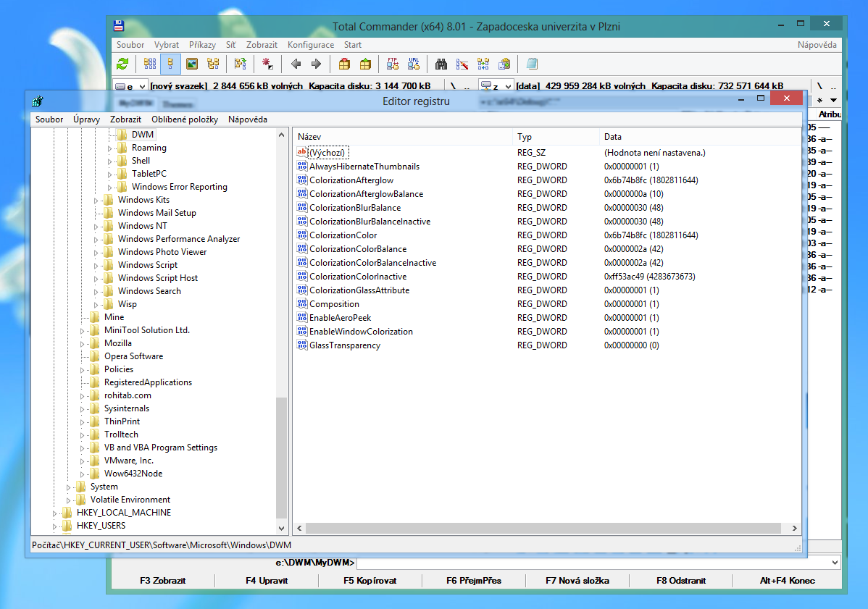This screenshot has height=609, width=868.
Task: Click the folder icon next to Sysinternals
Action: [95, 408]
